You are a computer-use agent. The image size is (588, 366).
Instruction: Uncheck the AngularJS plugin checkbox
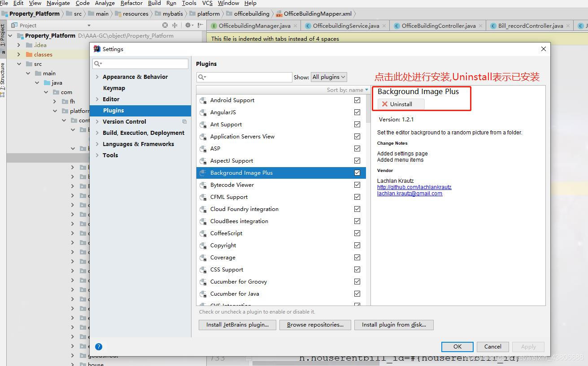tap(357, 112)
